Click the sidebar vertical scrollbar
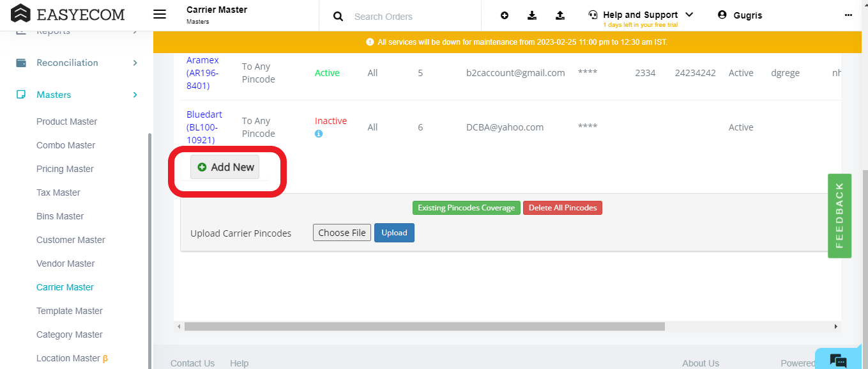 point(150,249)
